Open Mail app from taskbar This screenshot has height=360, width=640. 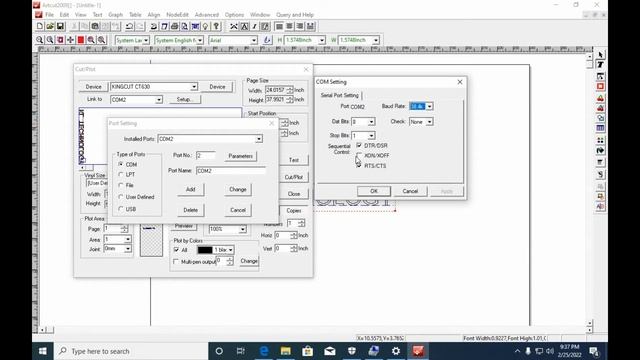(x=330, y=351)
